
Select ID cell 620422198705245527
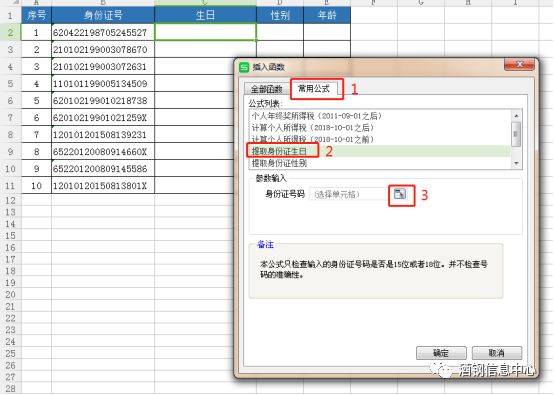point(103,33)
